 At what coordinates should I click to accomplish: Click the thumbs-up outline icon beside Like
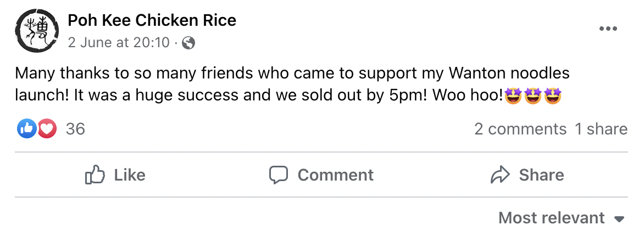tap(95, 175)
